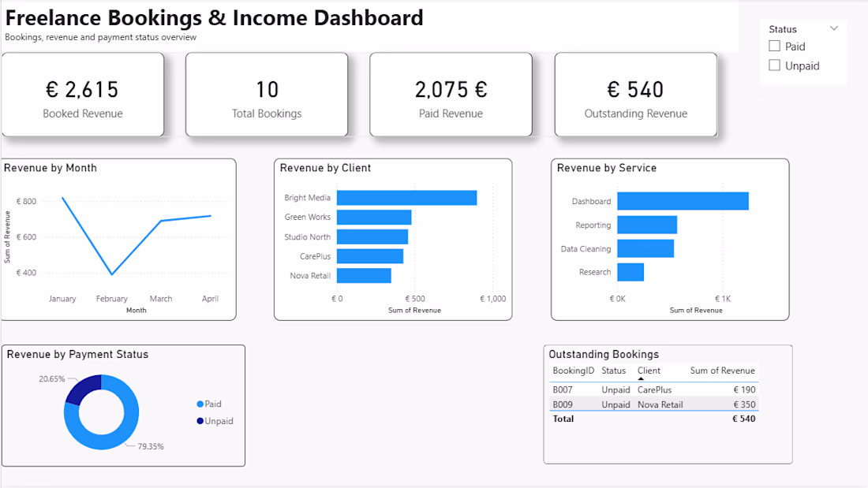Screen dimensions: 868x488
Task: Click the 20.65% donut data label
Action: [x=51, y=379]
